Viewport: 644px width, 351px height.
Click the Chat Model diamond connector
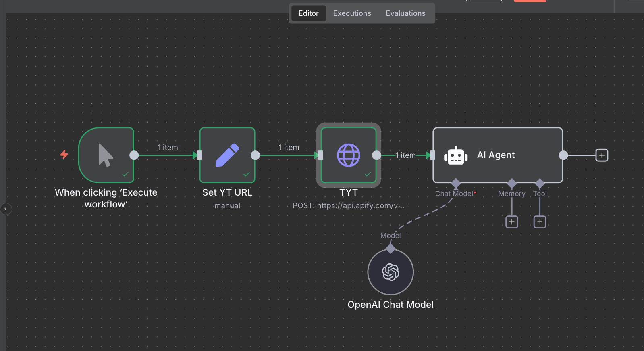point(456,183)
